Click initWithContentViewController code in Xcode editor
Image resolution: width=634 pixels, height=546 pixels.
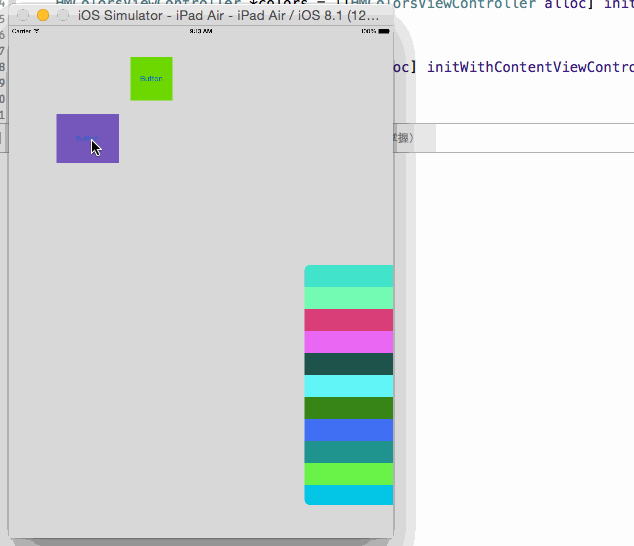[x=530, y=67]
